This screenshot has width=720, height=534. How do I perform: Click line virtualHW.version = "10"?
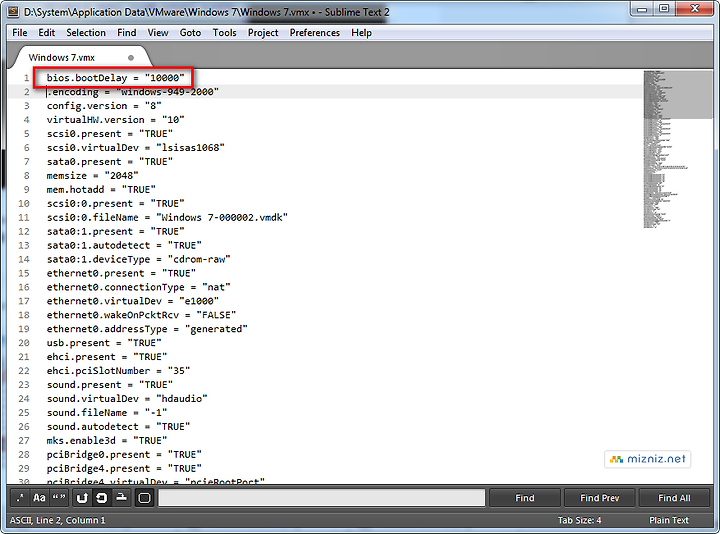(x=115, y=120)
